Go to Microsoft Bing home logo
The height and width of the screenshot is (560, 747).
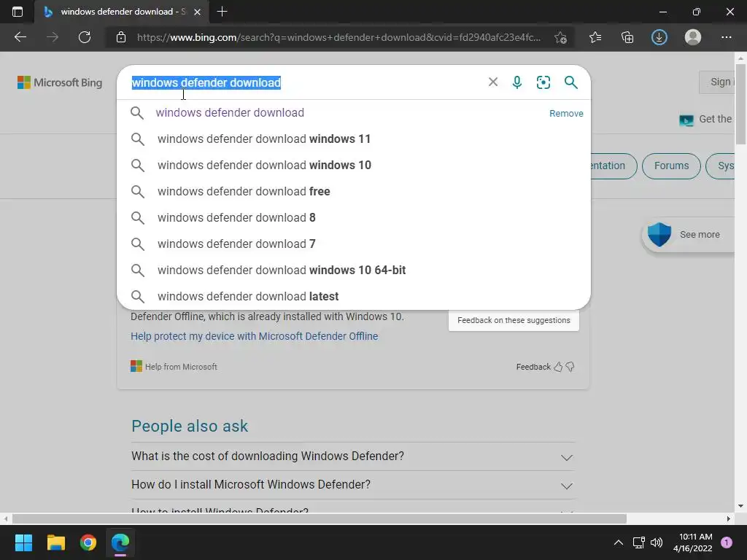pyautogui.click(x=60, y=82)
